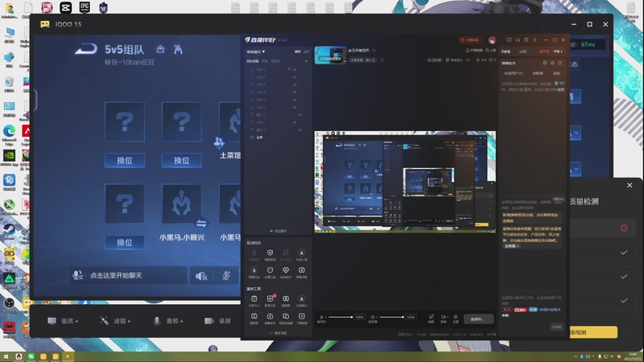
Task: Click the user avatar in 直播伴侣 title bar
Action: click(492, 39)
